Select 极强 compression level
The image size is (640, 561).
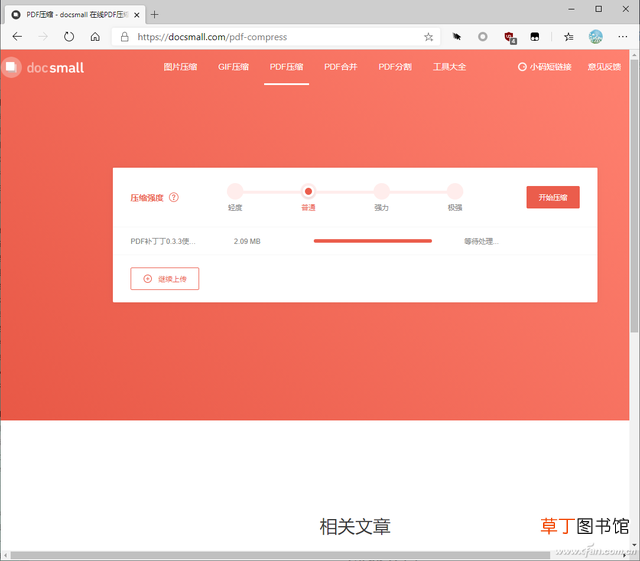455,191
